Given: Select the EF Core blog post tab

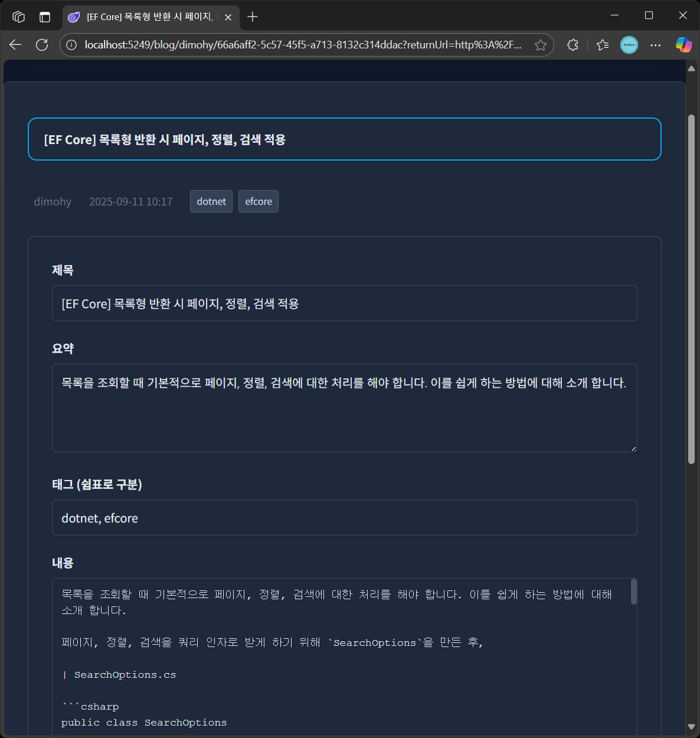Looking at the screenshot, I should coord(149,17).
